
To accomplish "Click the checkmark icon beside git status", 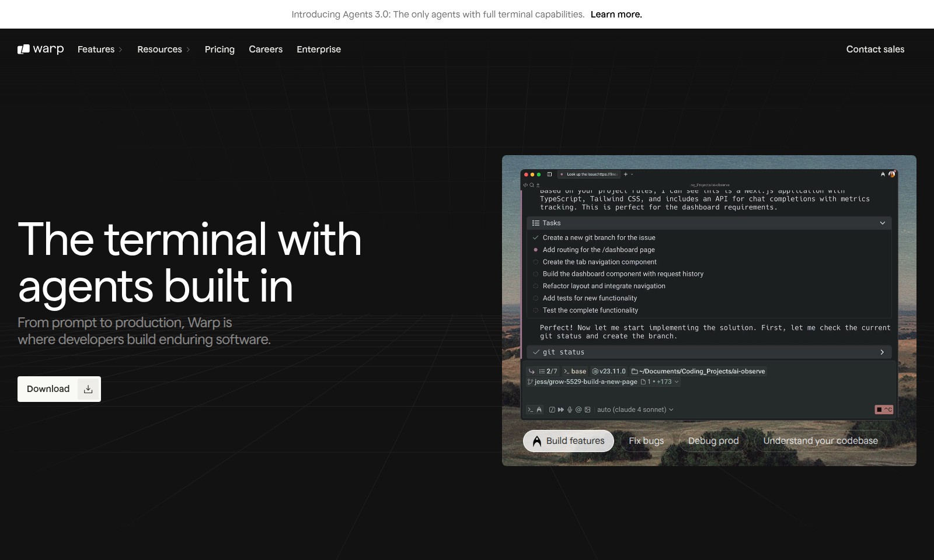I will coord(536,352).
